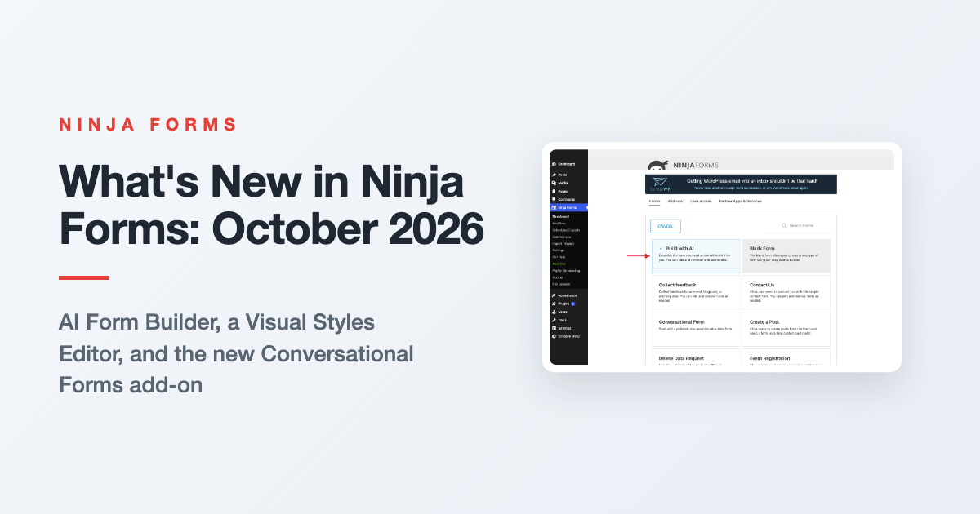This screenshot has height=514, width=980.
Task: Open Ninja Forms Dashboard submenu link
Action: click(561, 216)
